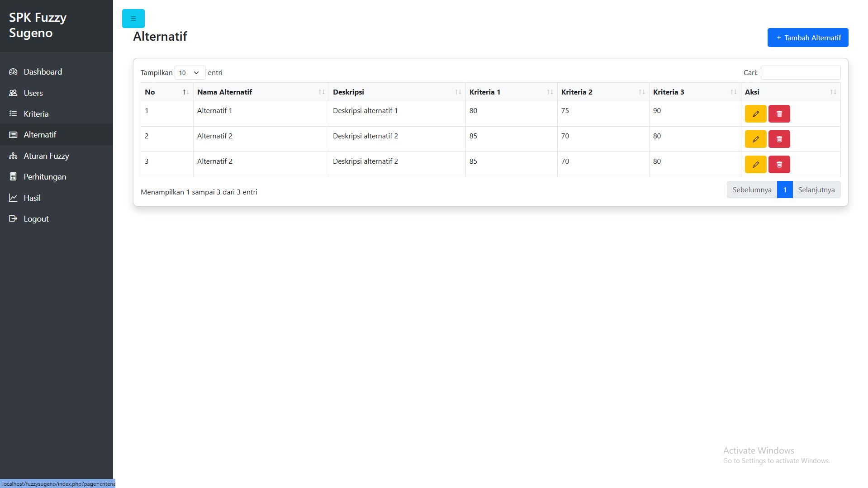Select the Alternatif menu item
The image size is (868, 488).
(x=57, y=135)
